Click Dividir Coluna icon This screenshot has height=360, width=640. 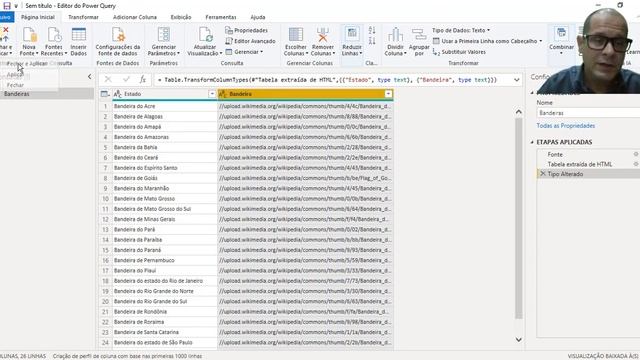pyautogui.click(x=395, y=35)
